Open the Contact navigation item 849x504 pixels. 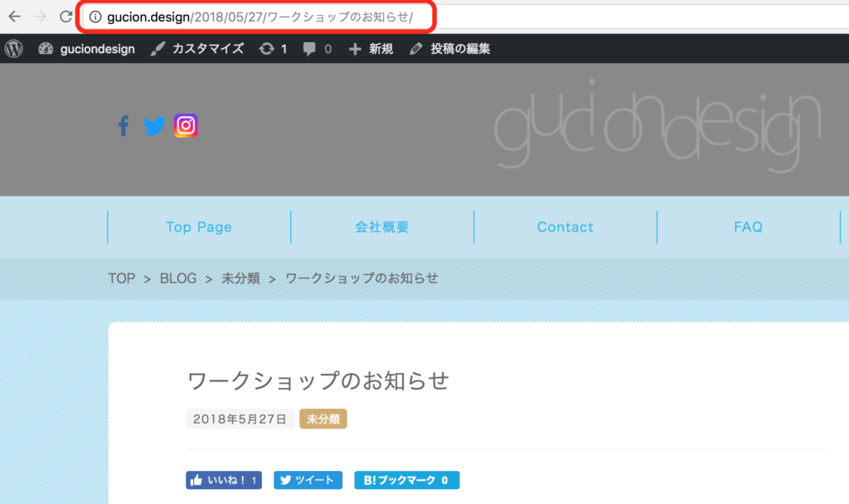pos(565,227)
